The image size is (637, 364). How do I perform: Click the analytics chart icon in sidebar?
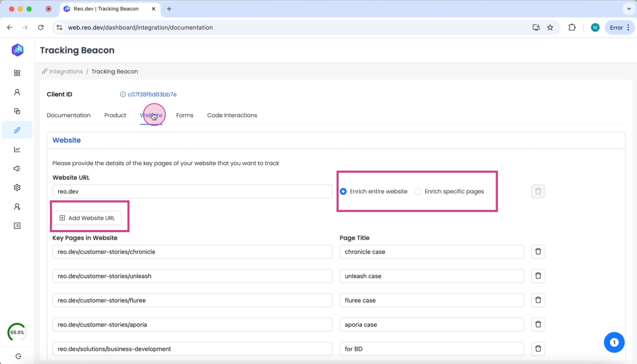17,149
